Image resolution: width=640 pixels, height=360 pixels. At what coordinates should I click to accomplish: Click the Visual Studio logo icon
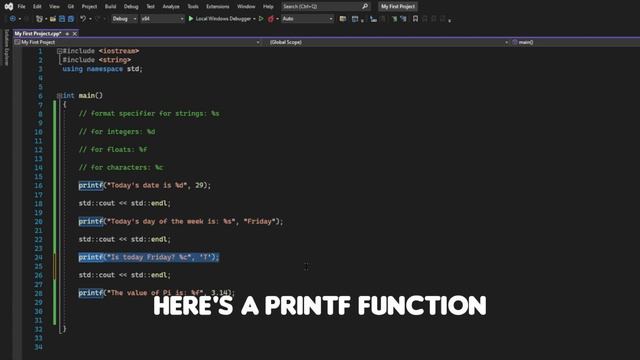point(9,7)
